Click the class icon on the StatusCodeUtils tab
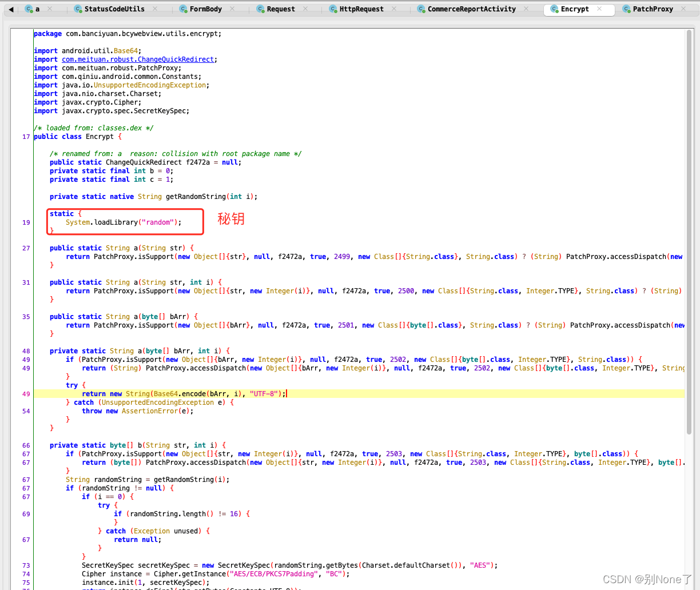This screenshot has height=590, width=700. pyautogui.click(x=78, y=9)
